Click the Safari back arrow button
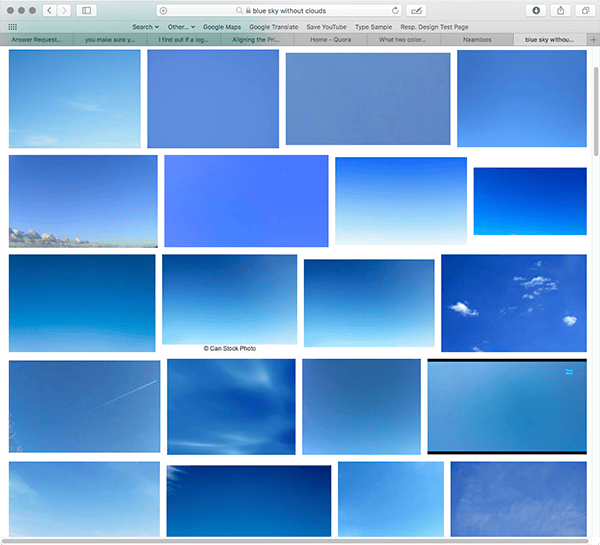Image resolution: width=600 pixels, height=545 pixels. pyautogui.click(x=49, y=10)
